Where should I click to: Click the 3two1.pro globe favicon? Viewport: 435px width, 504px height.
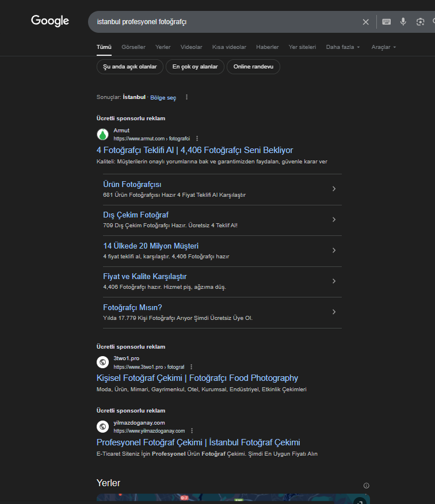102,362
